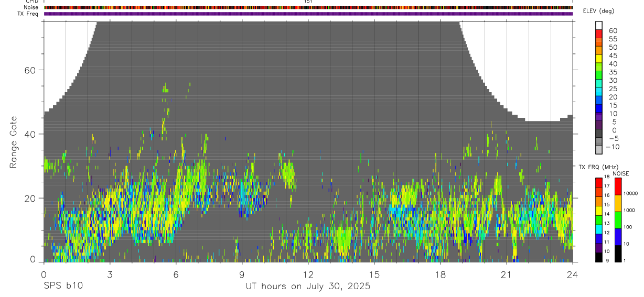The width and height of the screenshot is (644, 297).
Task: Click the '21' hour tick on the UT axis
Action: (506, 274)
